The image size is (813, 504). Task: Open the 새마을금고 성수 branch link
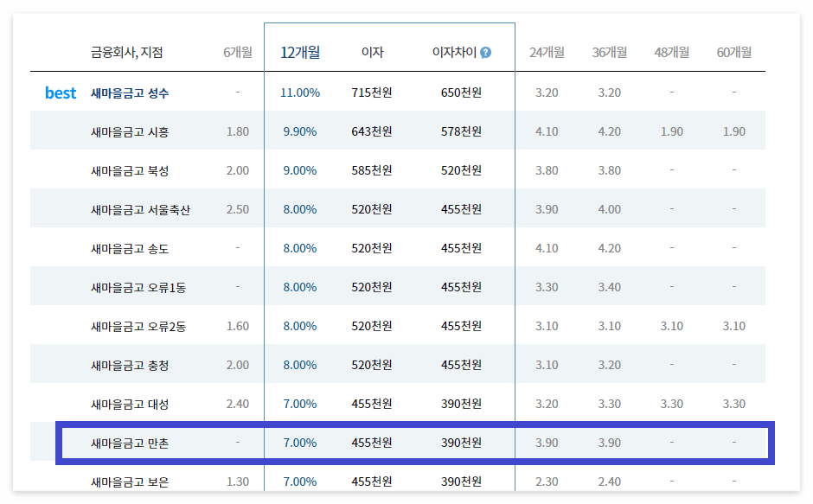click(130, 93)
